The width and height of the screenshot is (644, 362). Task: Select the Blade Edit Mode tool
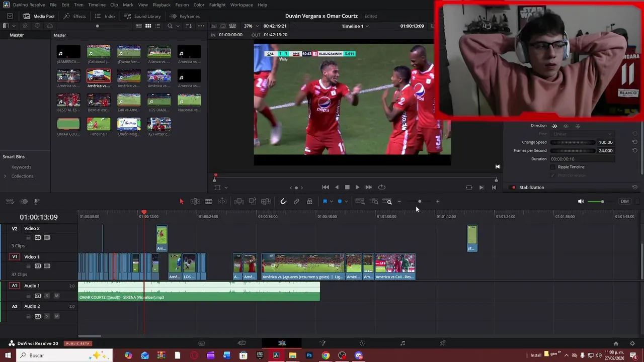pos(208,202)
